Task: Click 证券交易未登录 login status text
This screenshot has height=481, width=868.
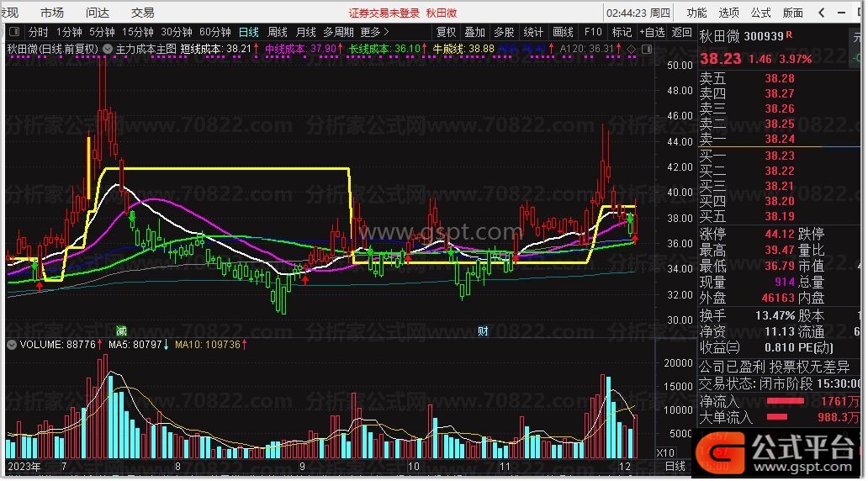Action: [384, 13]
